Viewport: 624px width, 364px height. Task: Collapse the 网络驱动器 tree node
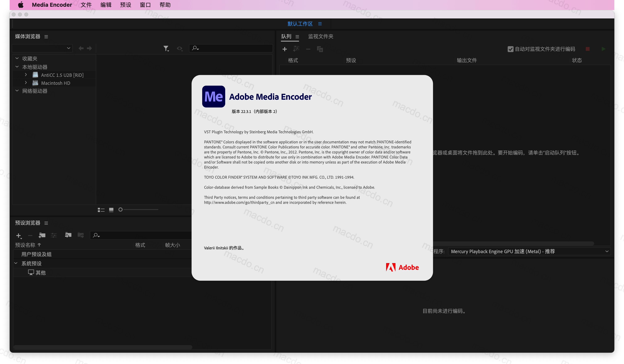point(17,91)
